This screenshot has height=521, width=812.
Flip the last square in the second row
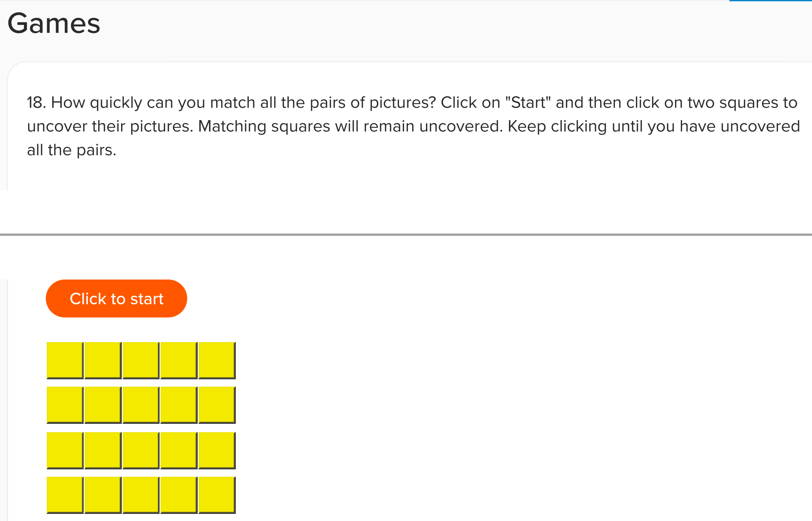(217, 405)
